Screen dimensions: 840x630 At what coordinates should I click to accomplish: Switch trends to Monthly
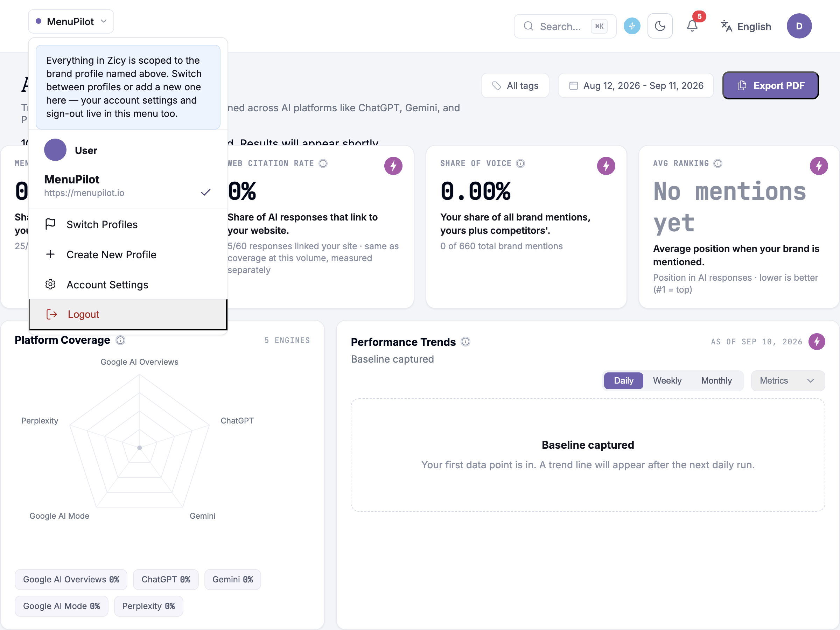pos(716,380)
